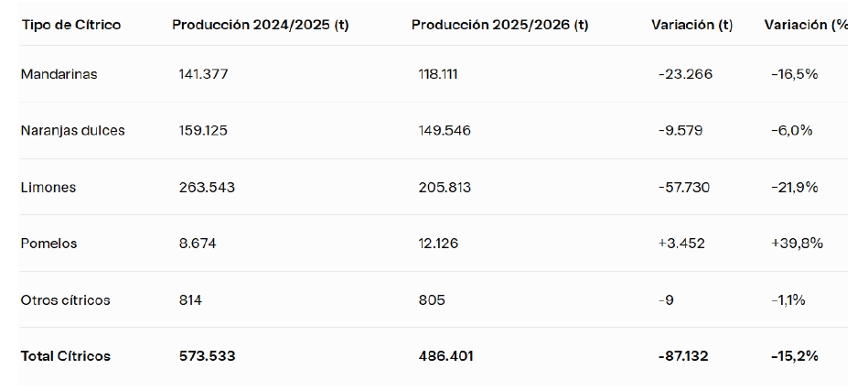Screen dimensions: 868x391
Task: Click the partially visible 'Variación (%' header
Action: (x=806, y=25)
